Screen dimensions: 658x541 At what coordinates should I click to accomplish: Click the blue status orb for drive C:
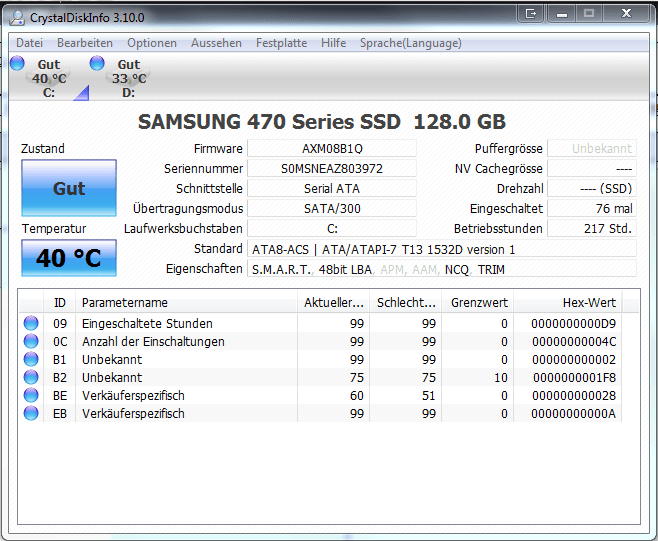pyautogui.click(x=17, y=63)
